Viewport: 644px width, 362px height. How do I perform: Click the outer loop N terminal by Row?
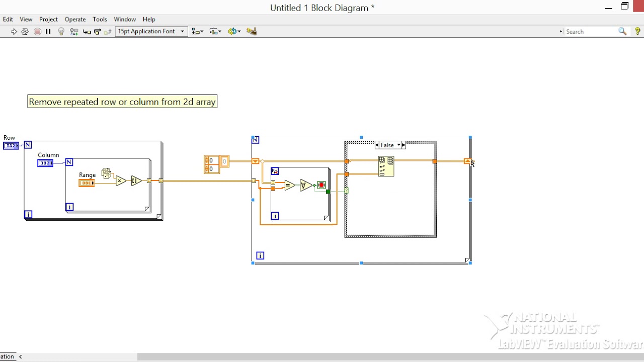pyautogui.click(x=28, y=145)
